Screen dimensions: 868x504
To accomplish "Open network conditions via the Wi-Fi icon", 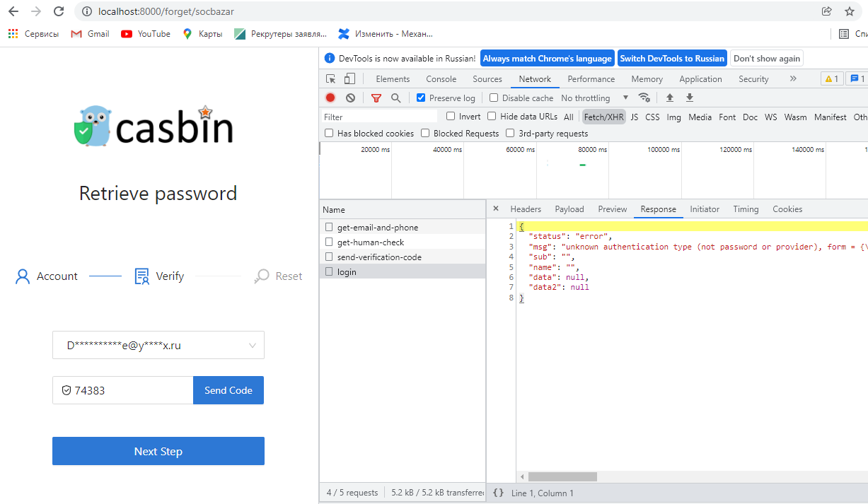I will point(644,98).
